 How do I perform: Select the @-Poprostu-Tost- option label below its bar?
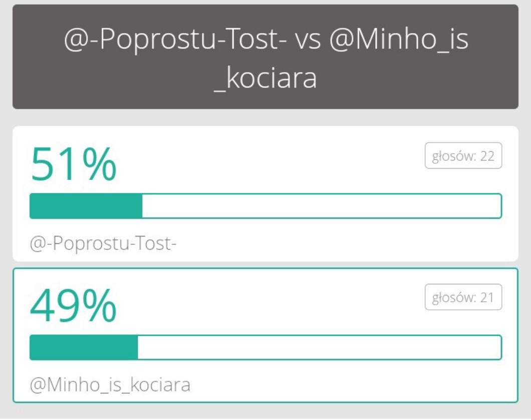point(104,245)
